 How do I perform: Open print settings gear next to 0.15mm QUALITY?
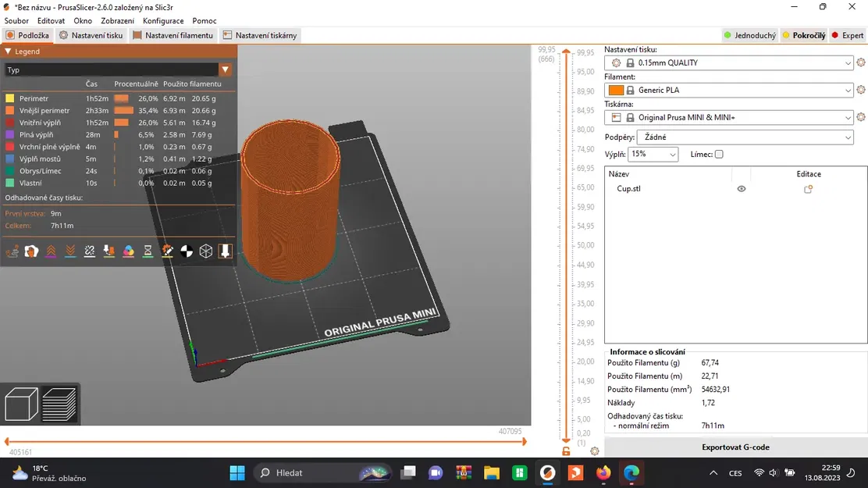pyautogui.click(x=861, y=62)
